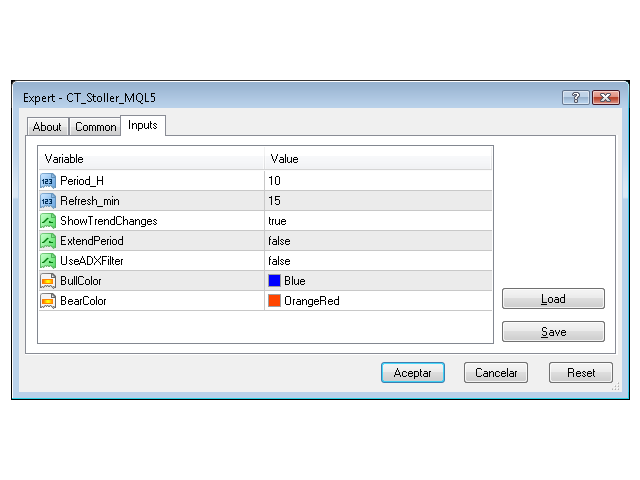
Task: Click the integer icon beside Refresh_min
Action: (48, 201)
